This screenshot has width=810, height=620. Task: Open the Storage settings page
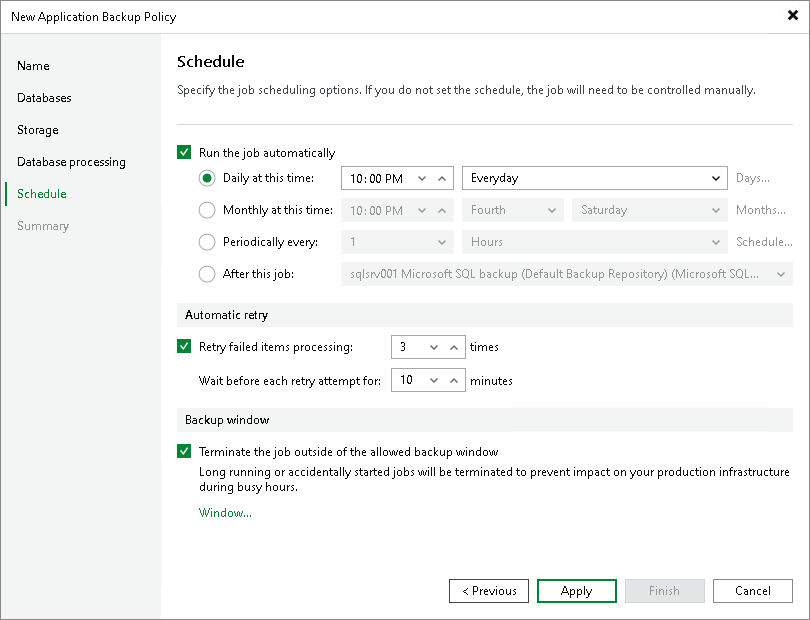37,130
